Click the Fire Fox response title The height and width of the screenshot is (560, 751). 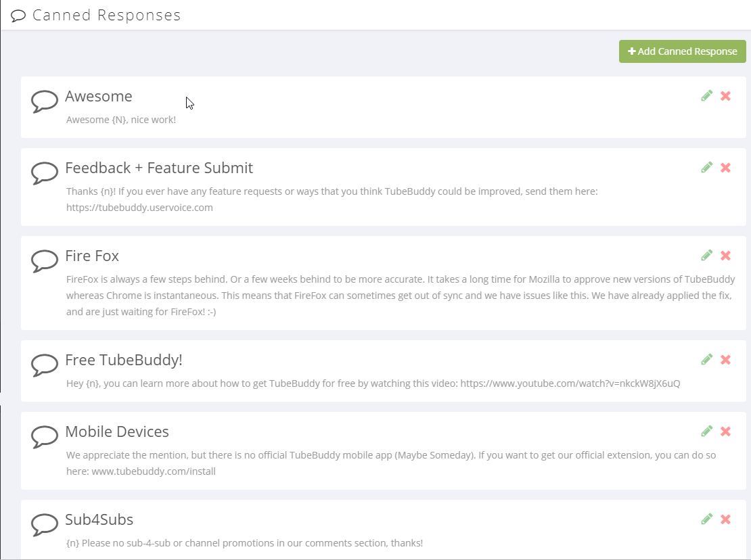[92, 256]
